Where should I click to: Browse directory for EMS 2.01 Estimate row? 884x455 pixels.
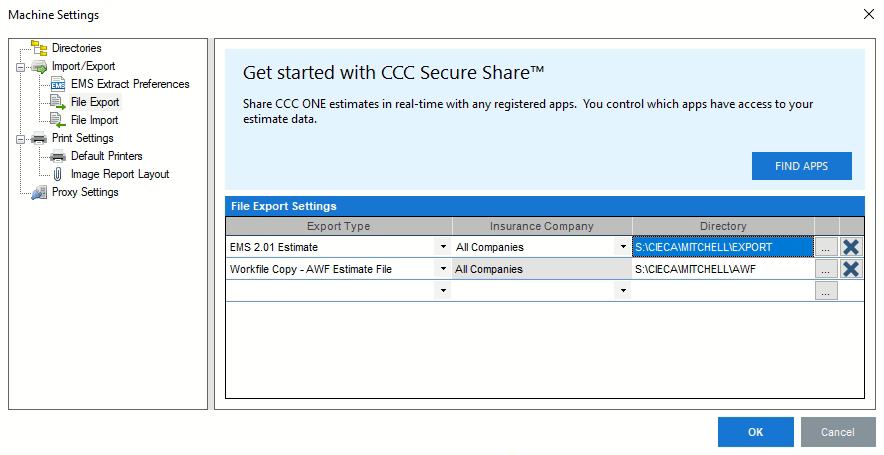(826, 247)
